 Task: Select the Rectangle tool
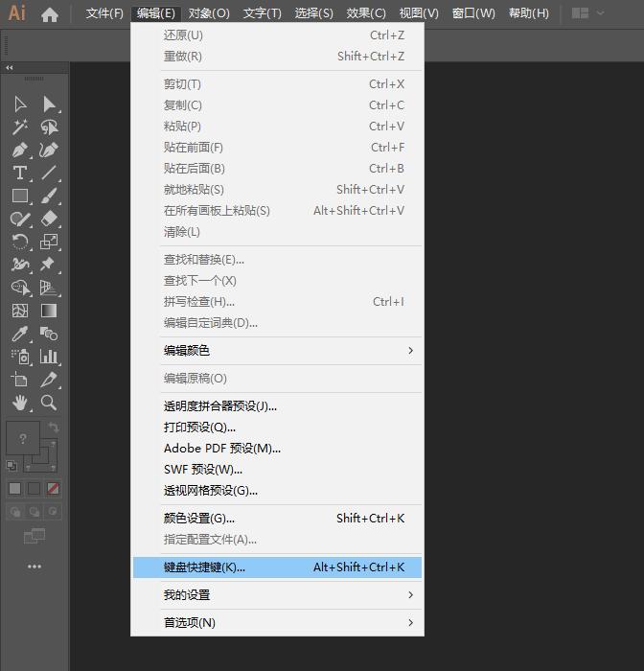[20, 196]
